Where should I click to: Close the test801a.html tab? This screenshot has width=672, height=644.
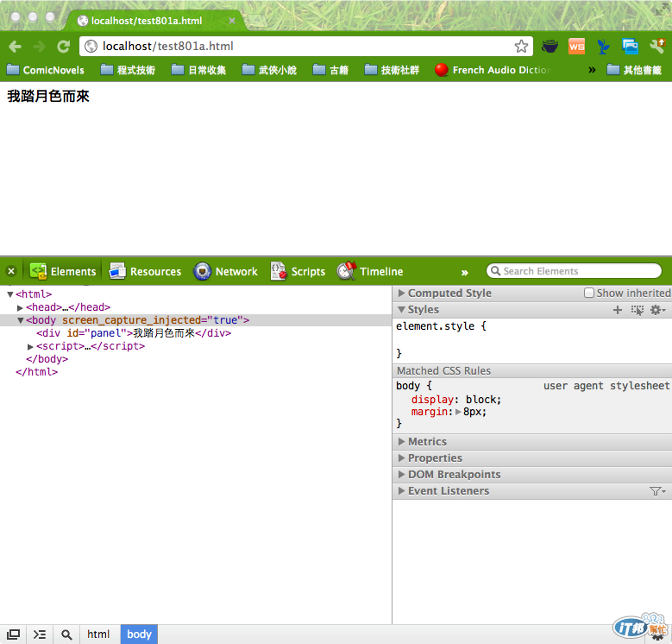[232, 21]
